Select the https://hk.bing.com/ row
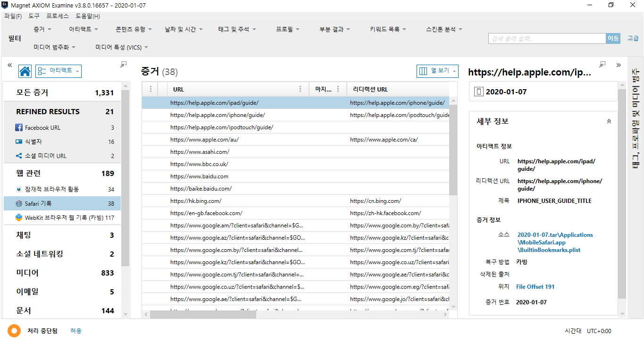 (x=296, y=201)
